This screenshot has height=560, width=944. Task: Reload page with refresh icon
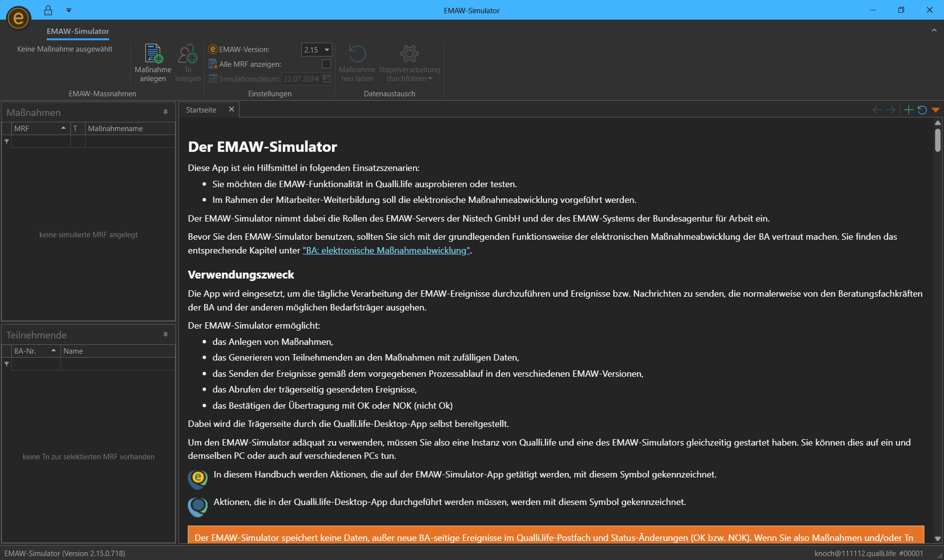coord(922,110)
